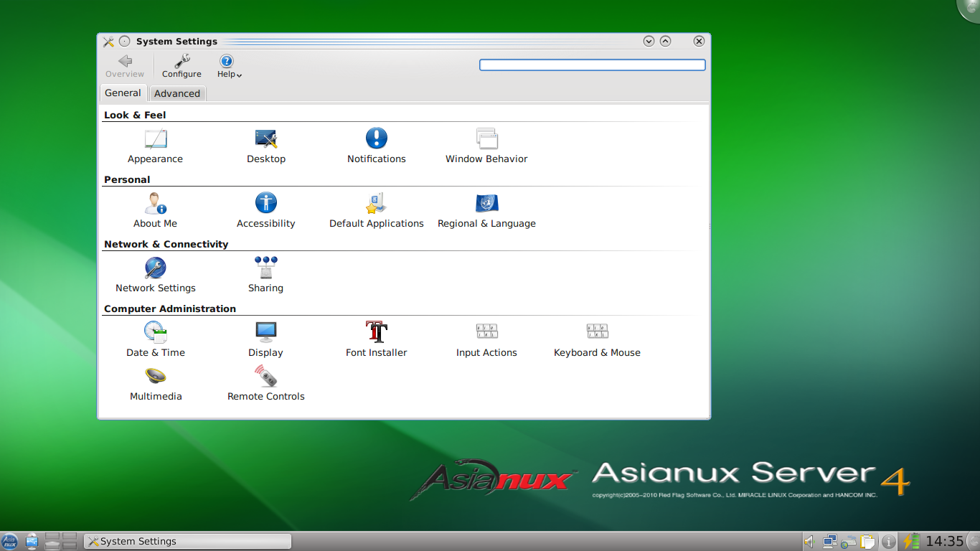Open the Asianux application launcher menu

(9, 541)
